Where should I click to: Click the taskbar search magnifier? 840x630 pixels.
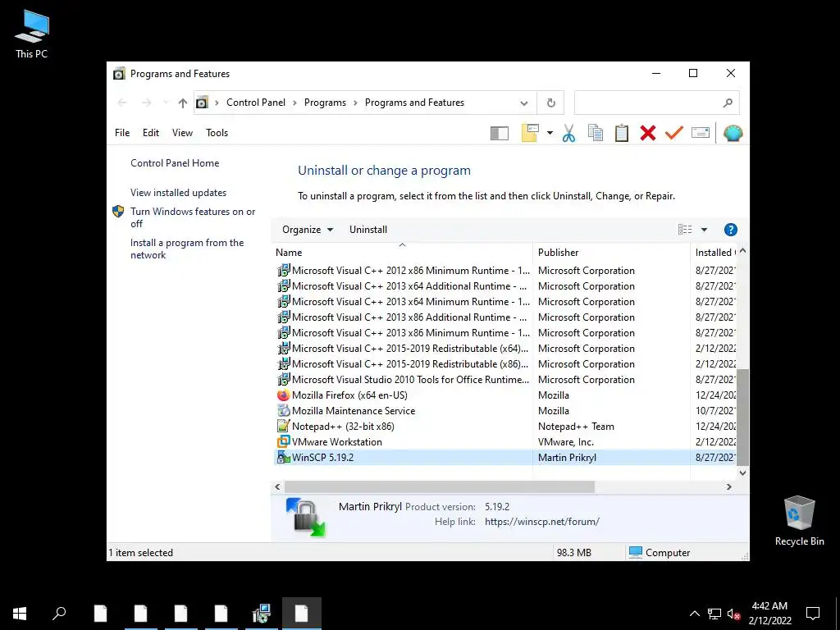tap(59, 614)
